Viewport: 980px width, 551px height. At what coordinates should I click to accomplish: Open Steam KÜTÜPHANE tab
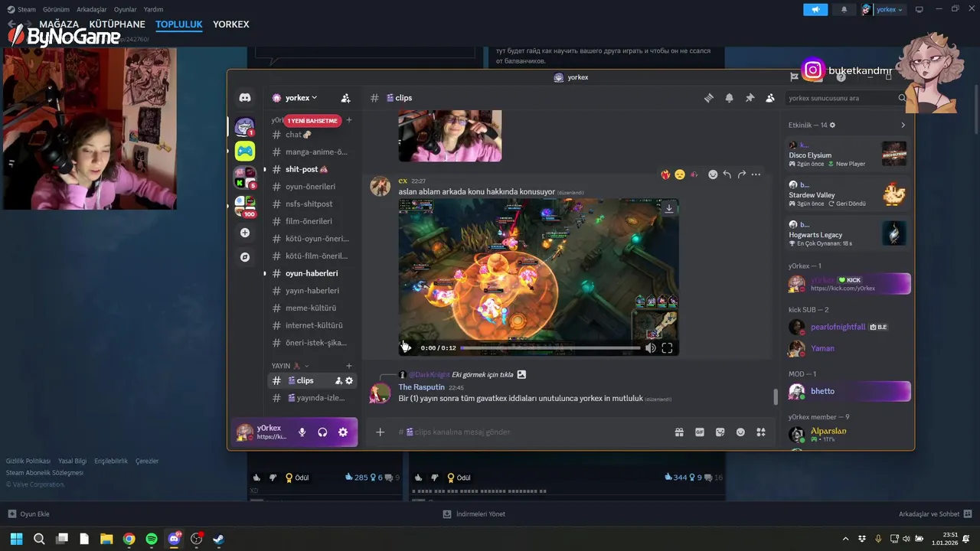coord(117,24)
